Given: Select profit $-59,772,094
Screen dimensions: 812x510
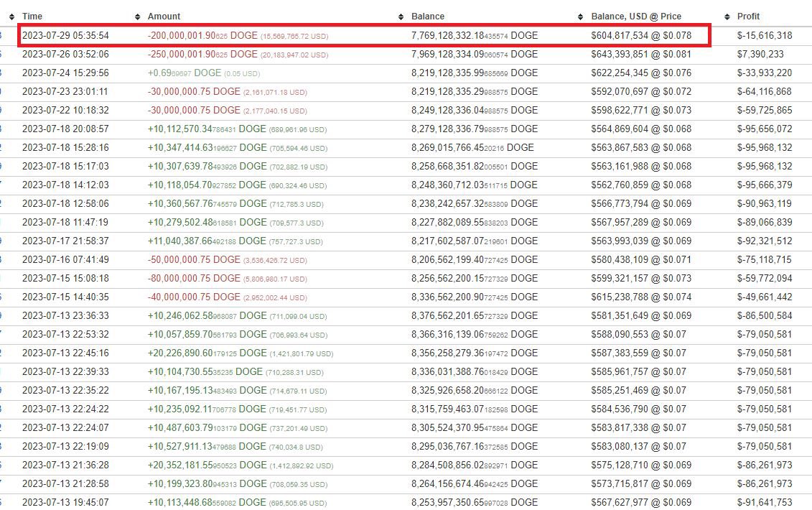Looking at the screenshot, I should tap(765, 278).
